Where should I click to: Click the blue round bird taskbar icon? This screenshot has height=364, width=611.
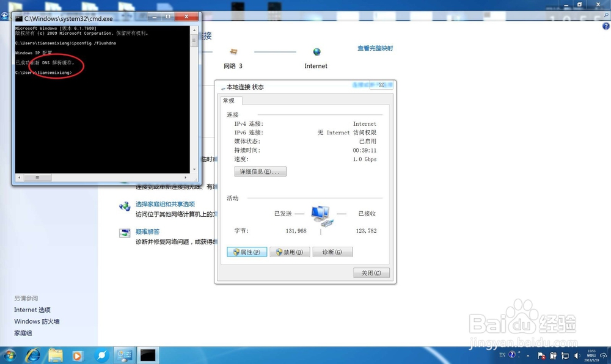[x=101, y=355]
